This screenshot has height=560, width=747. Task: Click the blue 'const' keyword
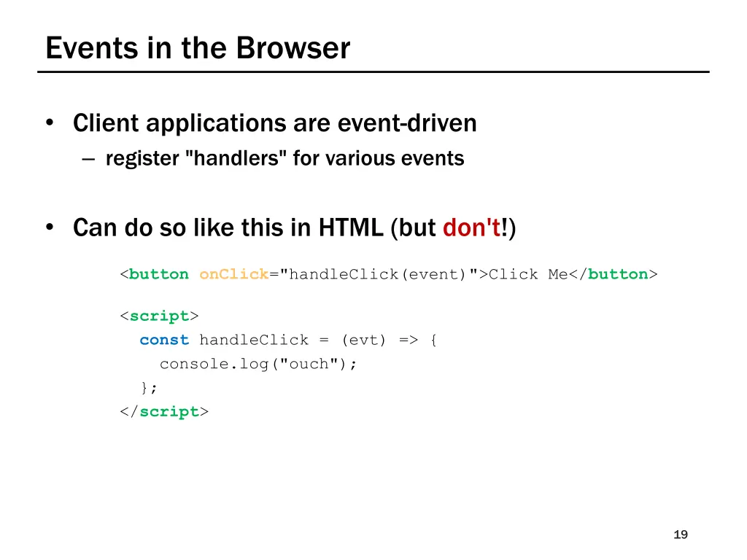coord(164,340)
